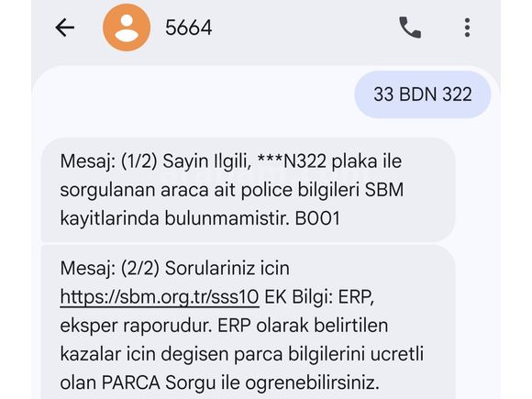532x399 pixels.
Task: Tap the 'Sorulariniz icin' text
Action: pyautogui.click(x=227, y=269)
